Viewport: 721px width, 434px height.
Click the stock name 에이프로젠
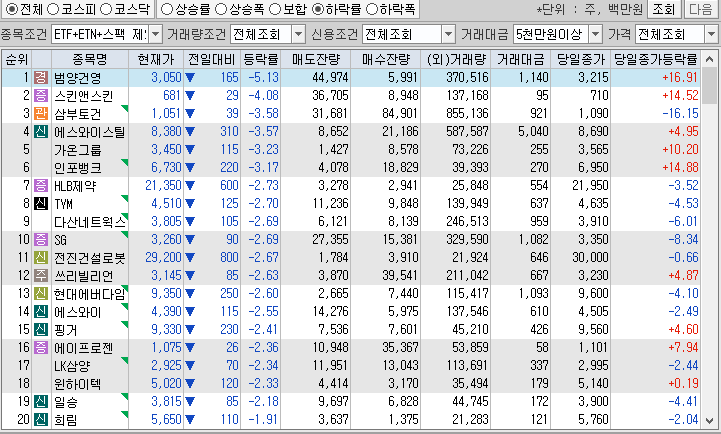83,348
